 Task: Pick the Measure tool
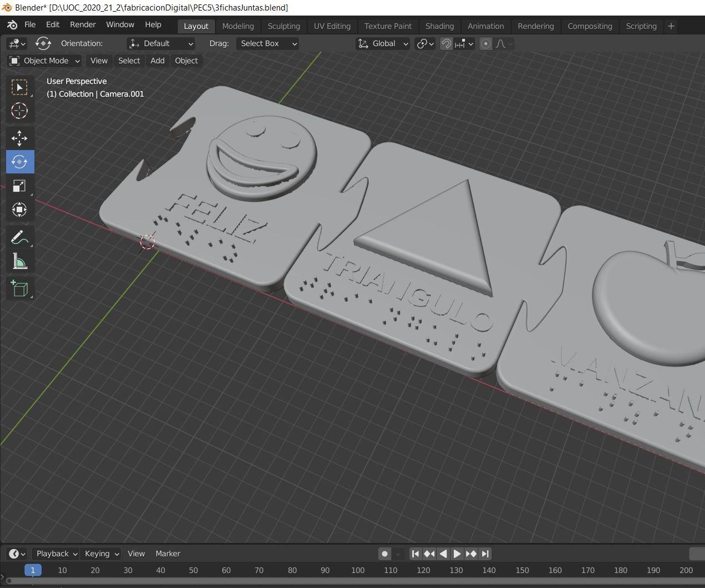pyautogui.click(x=19, y=261)
